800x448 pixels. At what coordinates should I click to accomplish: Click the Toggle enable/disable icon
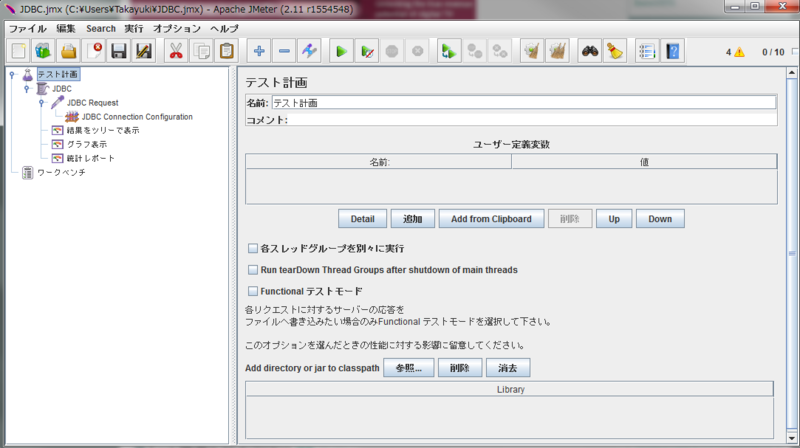[309, 51]
